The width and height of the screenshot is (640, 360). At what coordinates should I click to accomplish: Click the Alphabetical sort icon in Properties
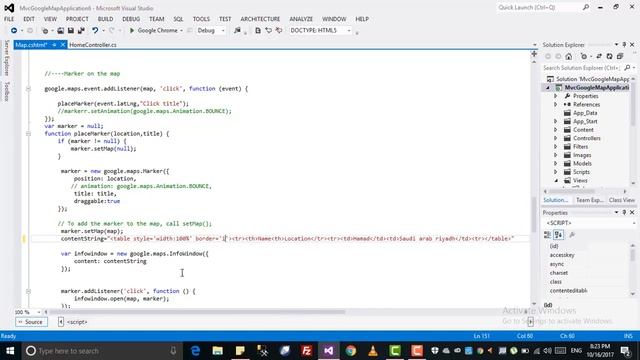558,235
